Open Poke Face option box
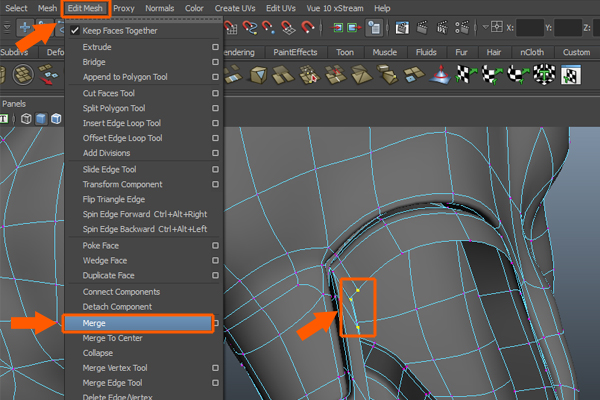Viewport: 600px width, 400px height. pyautogui.click(x=215, y=245)
